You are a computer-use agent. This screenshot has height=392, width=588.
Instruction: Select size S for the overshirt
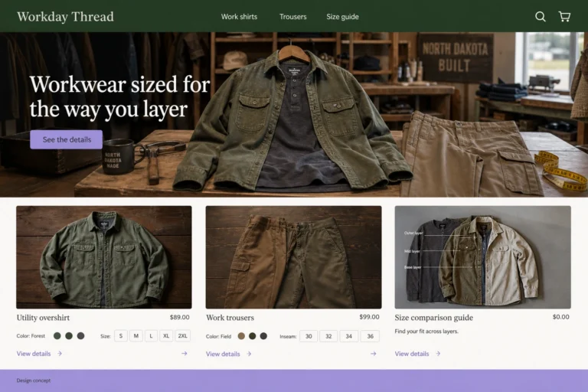121,336
